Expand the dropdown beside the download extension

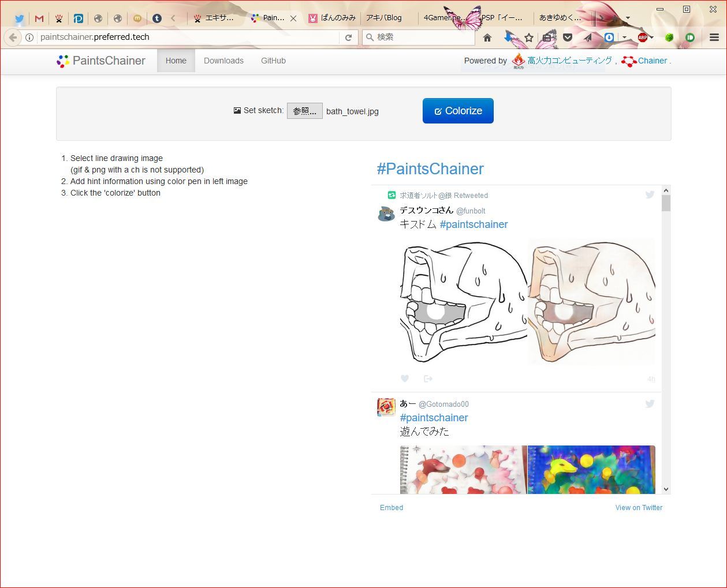(624, 38)
